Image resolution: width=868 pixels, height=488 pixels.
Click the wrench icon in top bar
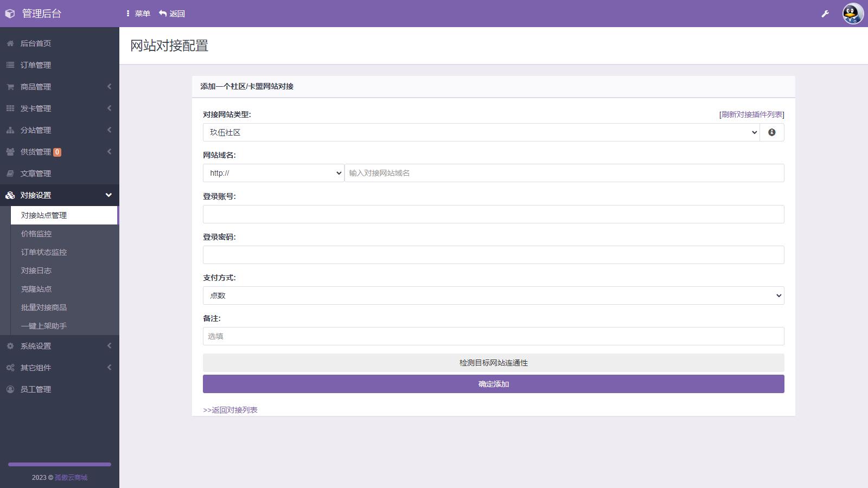click(825, 14)
